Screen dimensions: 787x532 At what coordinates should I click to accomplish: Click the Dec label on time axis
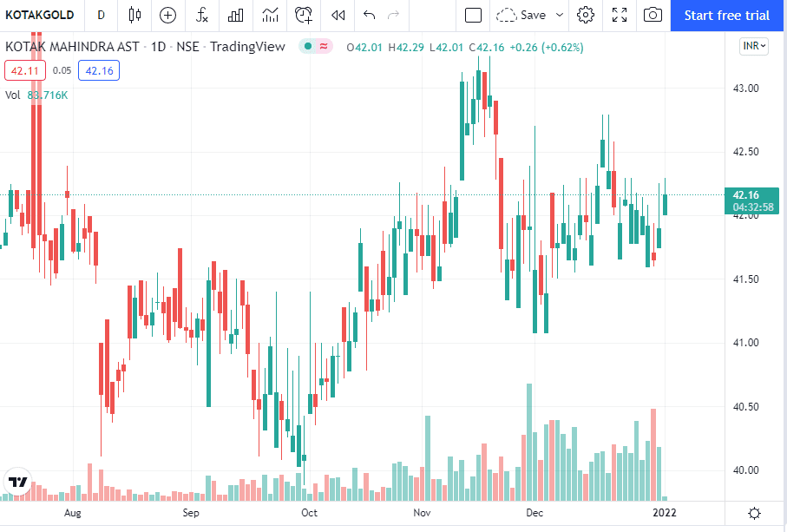pos(535,513)
